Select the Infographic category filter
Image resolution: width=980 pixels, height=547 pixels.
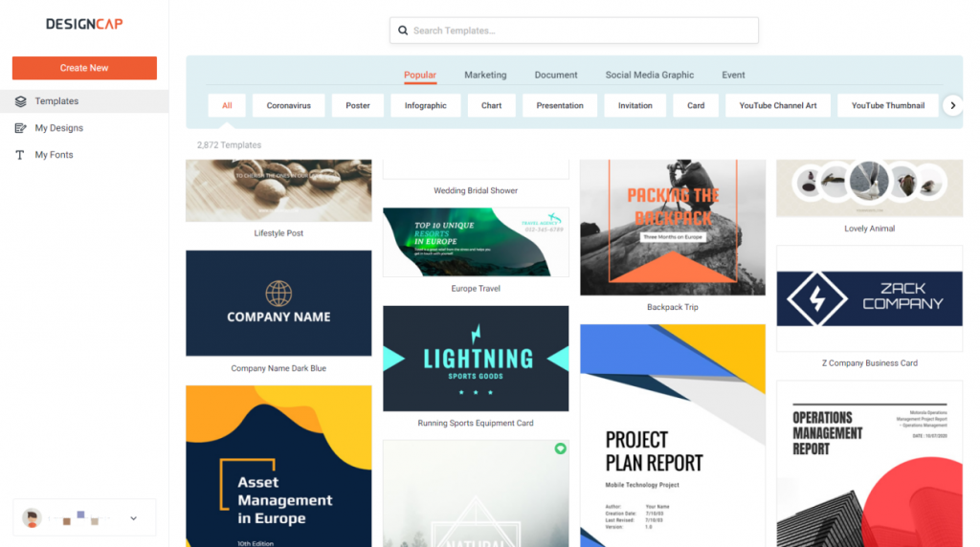click(426, 105)
